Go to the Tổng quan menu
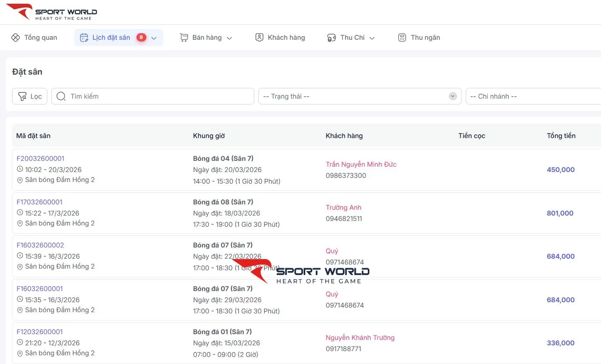The height and width of the screenshot is (364, 601). click(x=40, y=38)
